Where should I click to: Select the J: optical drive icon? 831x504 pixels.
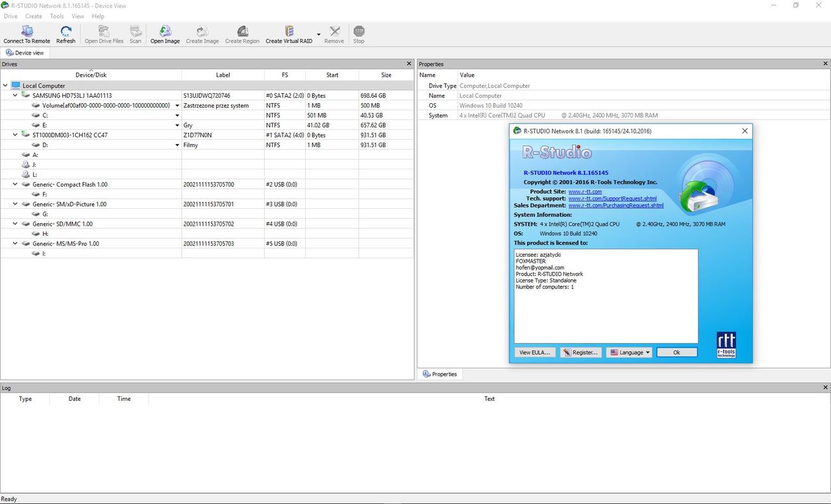point(26,165)
